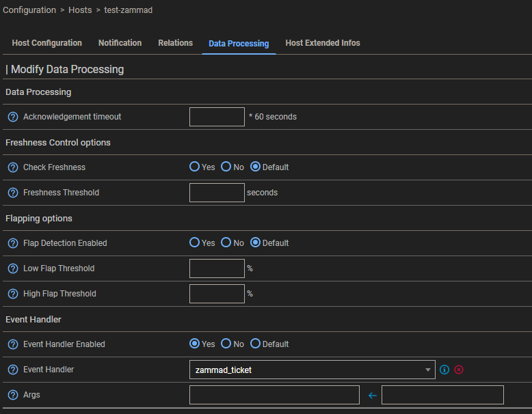Open the Event Handler zammad_ticket dropdown

coord(312,370)
